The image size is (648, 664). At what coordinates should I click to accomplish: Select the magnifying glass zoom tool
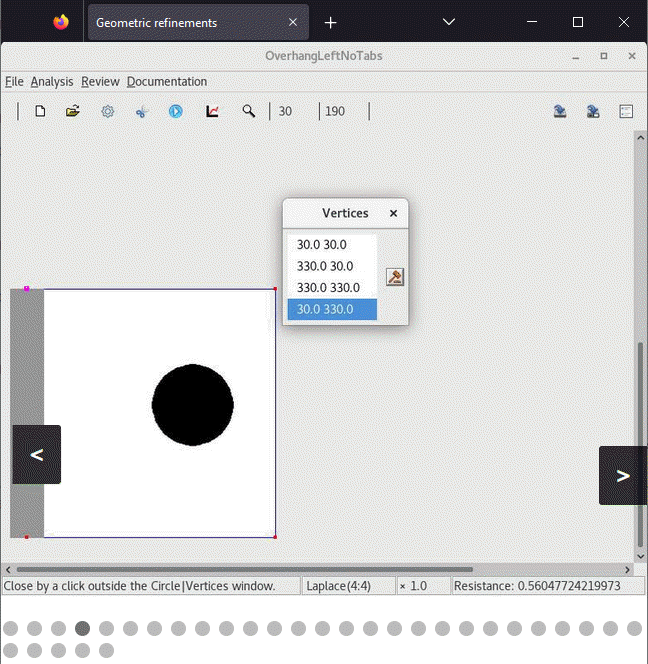tap(248, 111)
